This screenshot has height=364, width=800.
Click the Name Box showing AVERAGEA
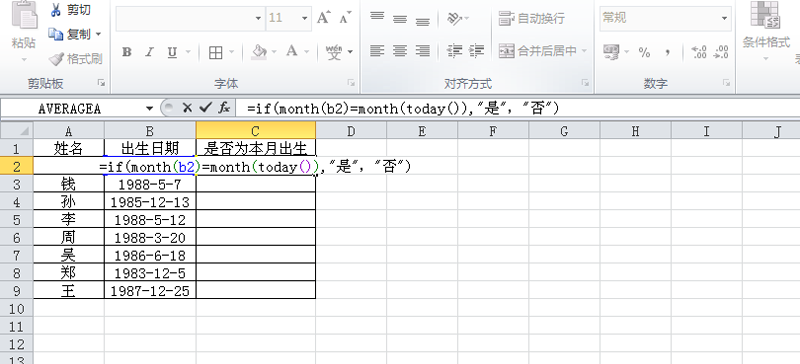[70, 108]
